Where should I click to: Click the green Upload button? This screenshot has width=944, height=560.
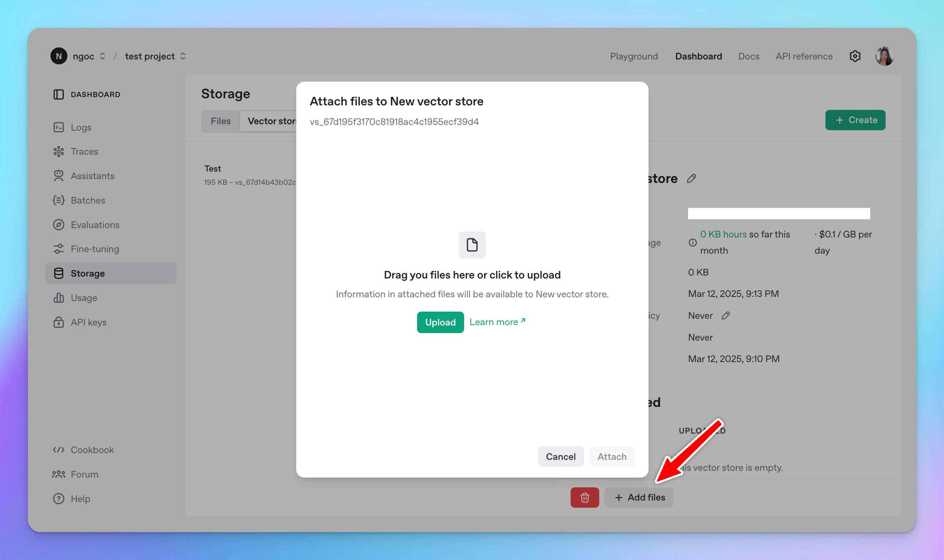(x=440, y=322)
